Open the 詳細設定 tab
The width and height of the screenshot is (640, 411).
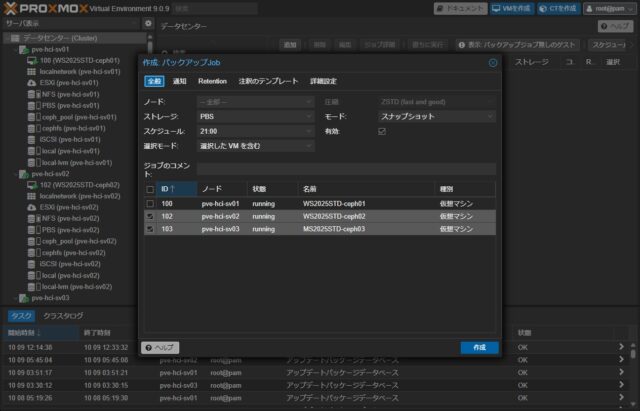323,81
